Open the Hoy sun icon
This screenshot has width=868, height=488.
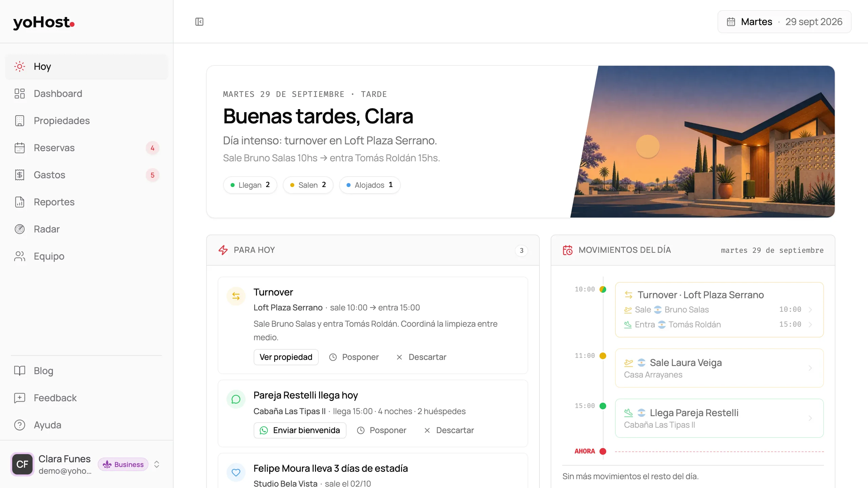(20, 66)
